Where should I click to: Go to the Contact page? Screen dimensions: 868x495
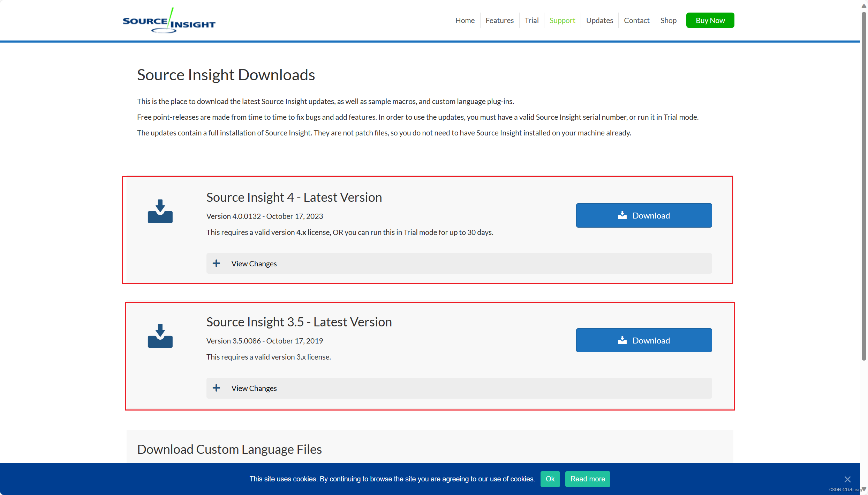pyautogui.click(x=636, y=20)
